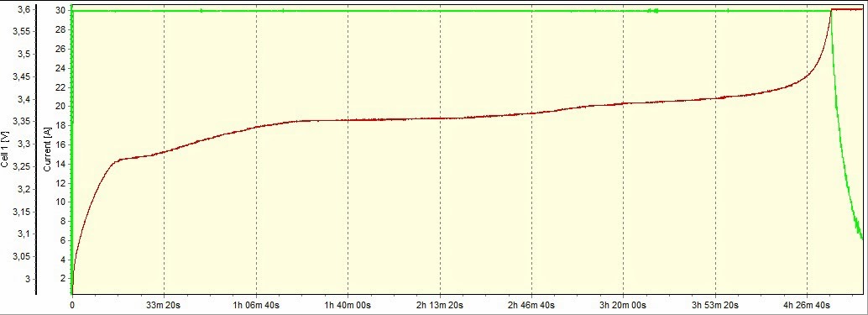Click the 3,6 voltage axis tick label

pyautogui.click(x=24, y=9)
